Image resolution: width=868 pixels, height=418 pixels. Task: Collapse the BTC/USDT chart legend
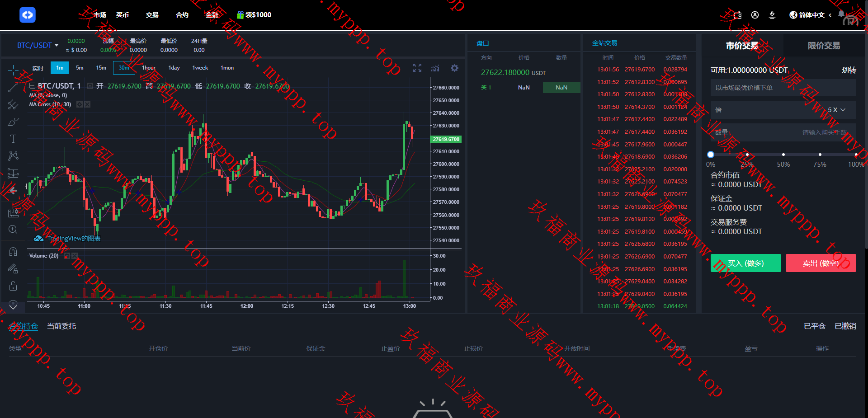coord(33,86)
